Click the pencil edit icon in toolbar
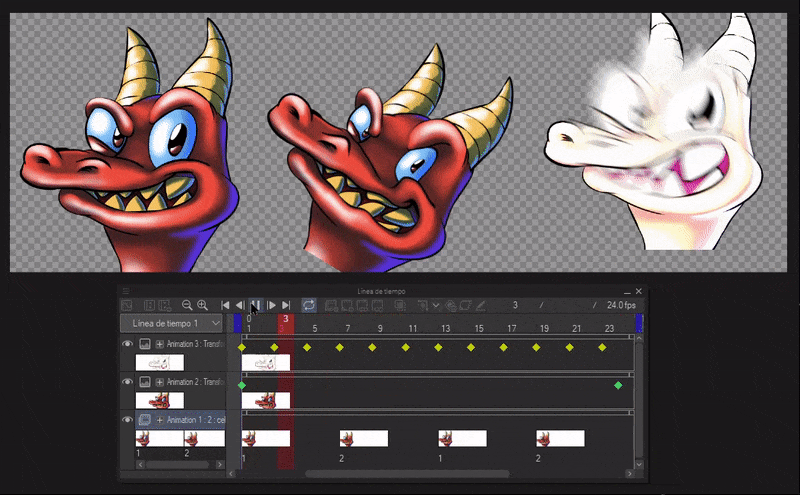The width and height of the screenshot is (800, 495). coord(480,305)
